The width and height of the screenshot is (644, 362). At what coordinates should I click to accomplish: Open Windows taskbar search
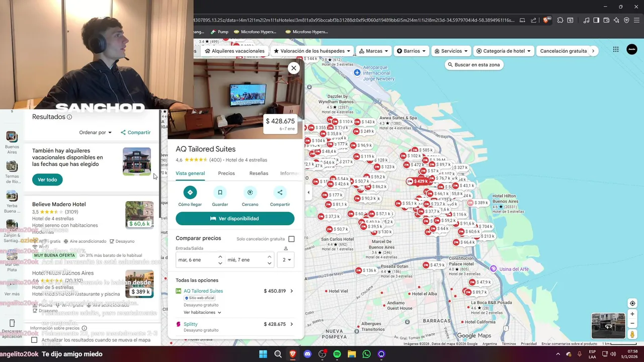pos(278,354)
